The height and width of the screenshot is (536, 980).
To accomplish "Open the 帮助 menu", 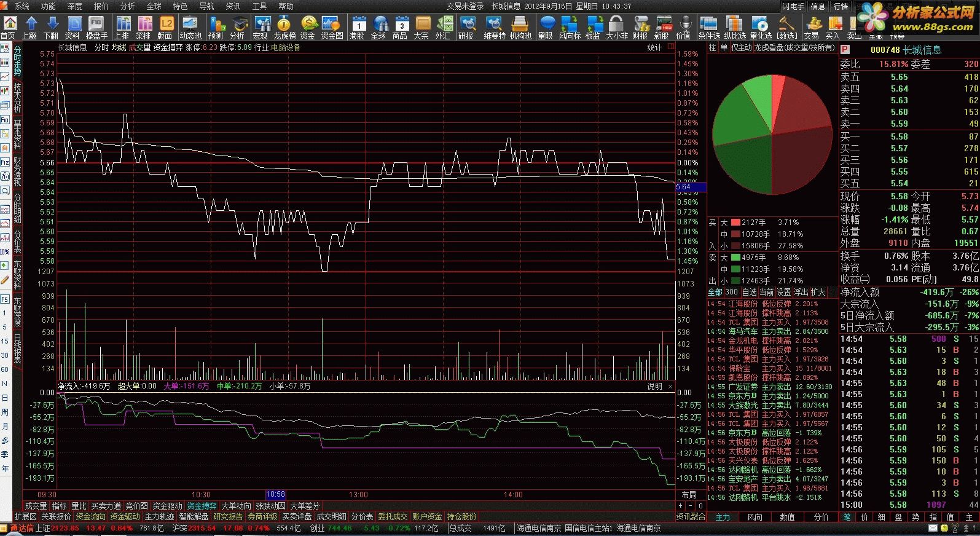I will 286,6.
